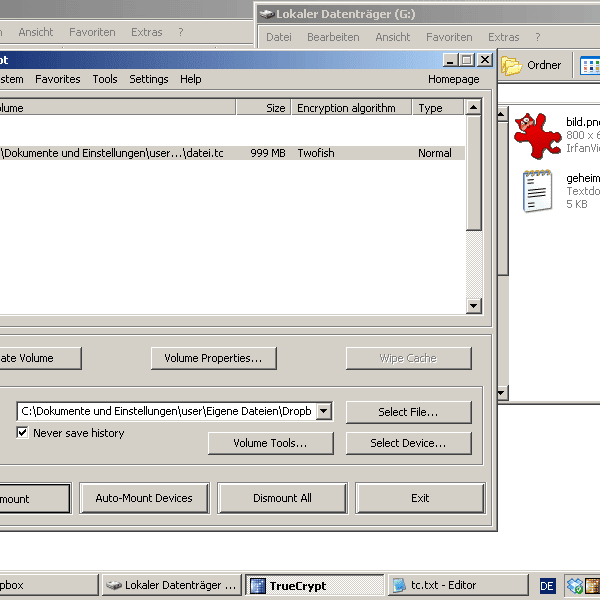Click Dismount All button
600x600 pixels.
[x=282, y=498]
